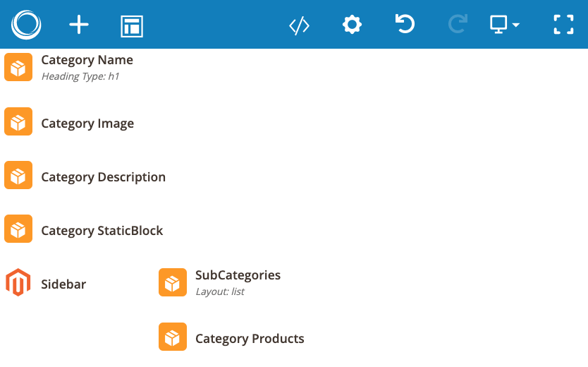The height and width of the screenshot is (367, 588).
Task: Click the Undo arrow in the toolbar
Action: (405, 23)
